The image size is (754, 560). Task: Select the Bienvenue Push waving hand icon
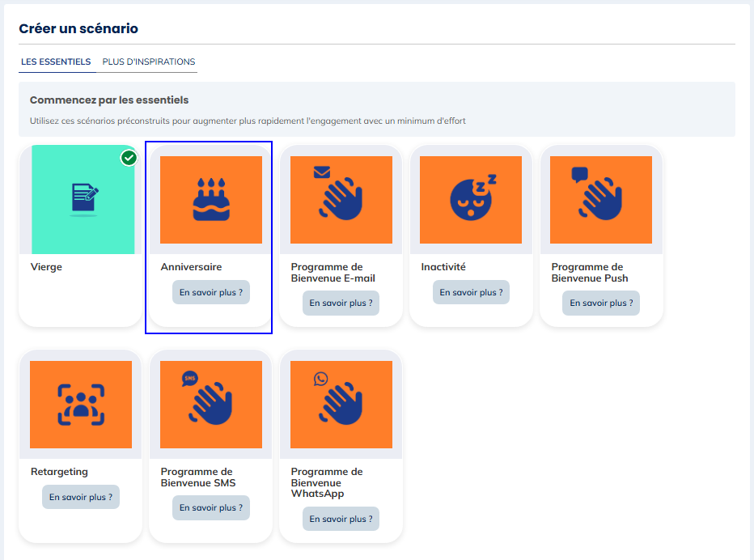[x=600, y=195]
